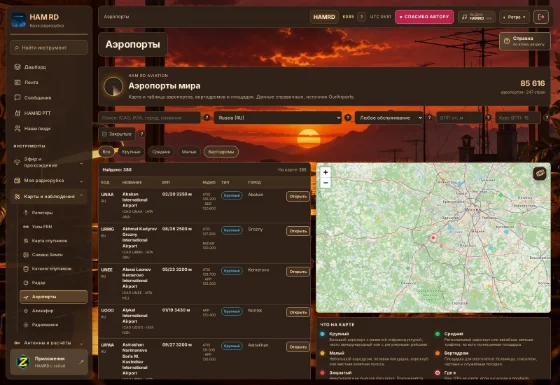The height and width of the screenshot is (385, 560).
Task: Click the Спасибо автору button
Action: click(424, 17)
